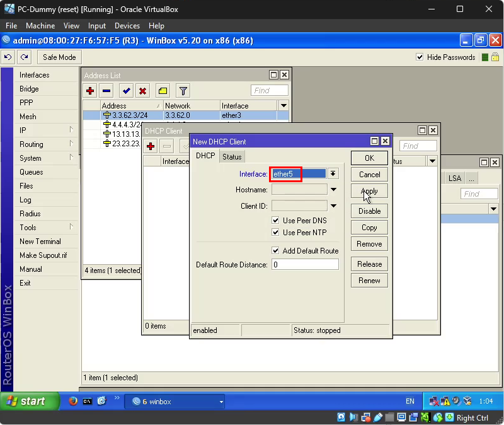Expand the Client ID field arrow
504x425 pixels.
[334, 206]
